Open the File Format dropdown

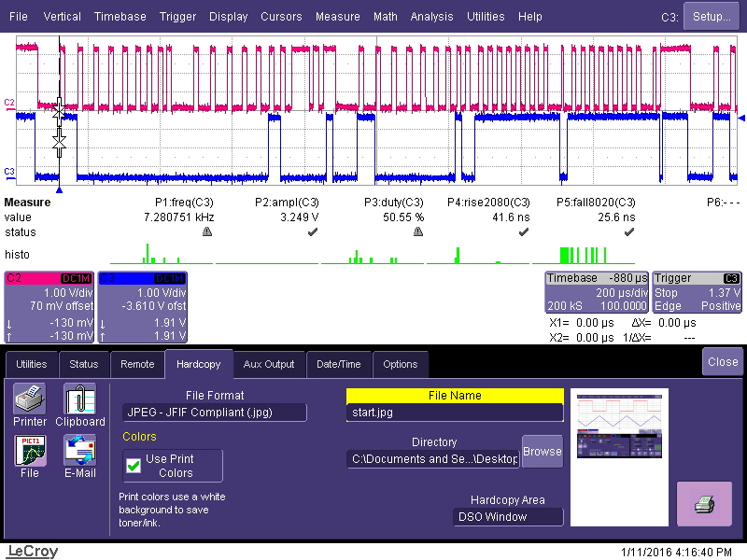[x=215, y=413]
